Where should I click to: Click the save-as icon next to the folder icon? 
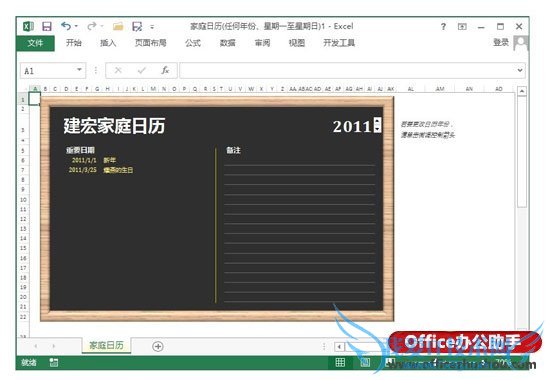pos(137,27)
